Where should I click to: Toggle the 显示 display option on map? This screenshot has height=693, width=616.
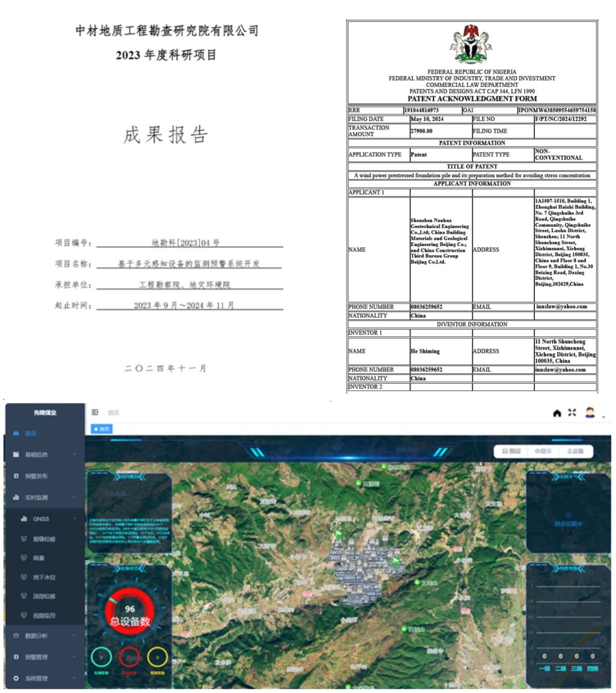[x=543, y=451]
